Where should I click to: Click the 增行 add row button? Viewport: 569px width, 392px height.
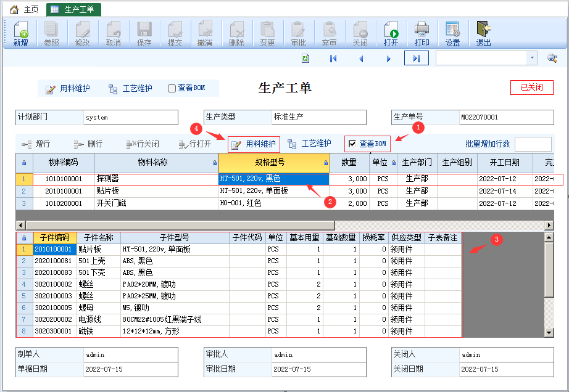[x=36, y=144]
